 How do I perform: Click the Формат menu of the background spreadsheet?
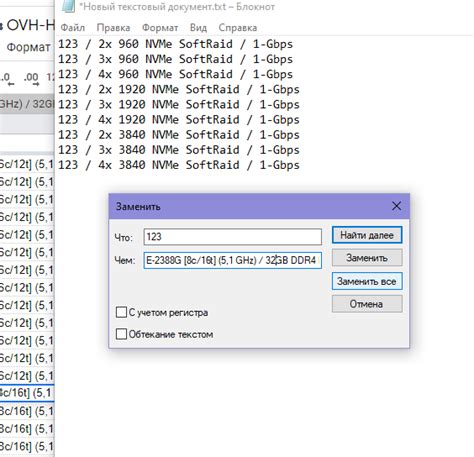(x=28, y=47)
